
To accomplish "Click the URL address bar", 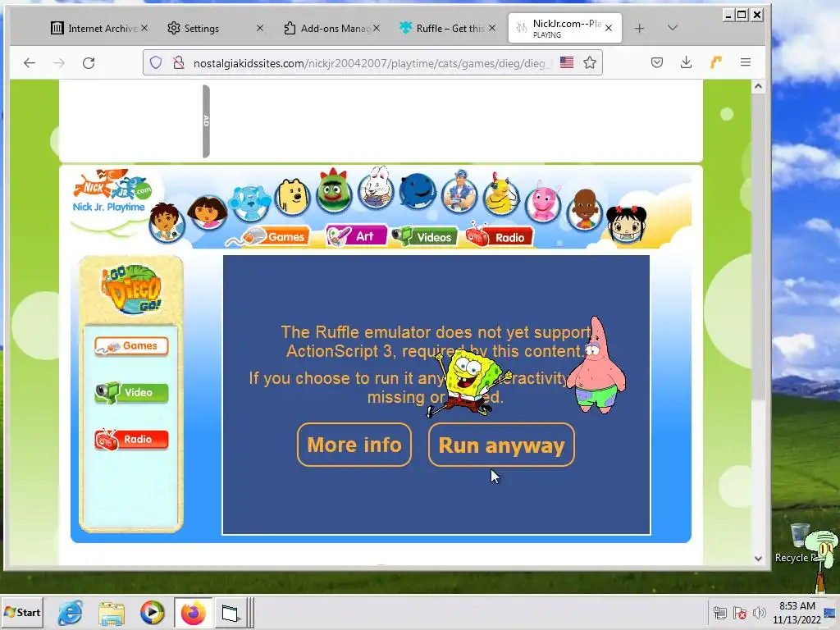I will (x=371, y=62).
